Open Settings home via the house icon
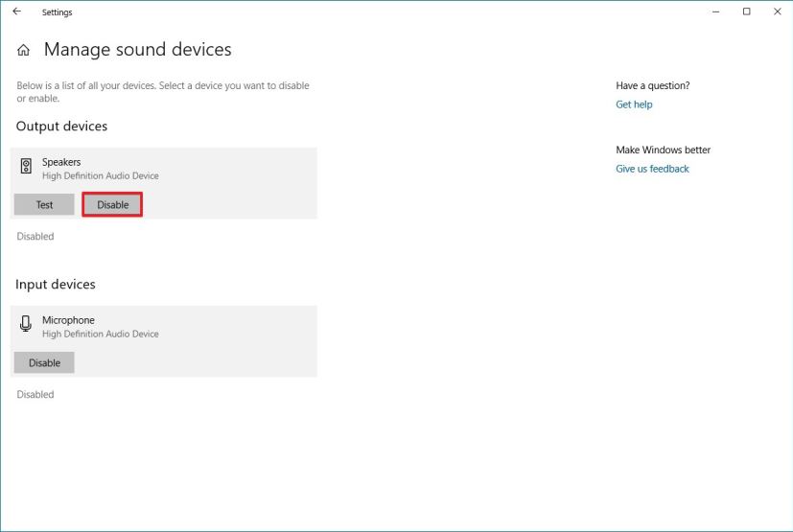 coord(23,50)
